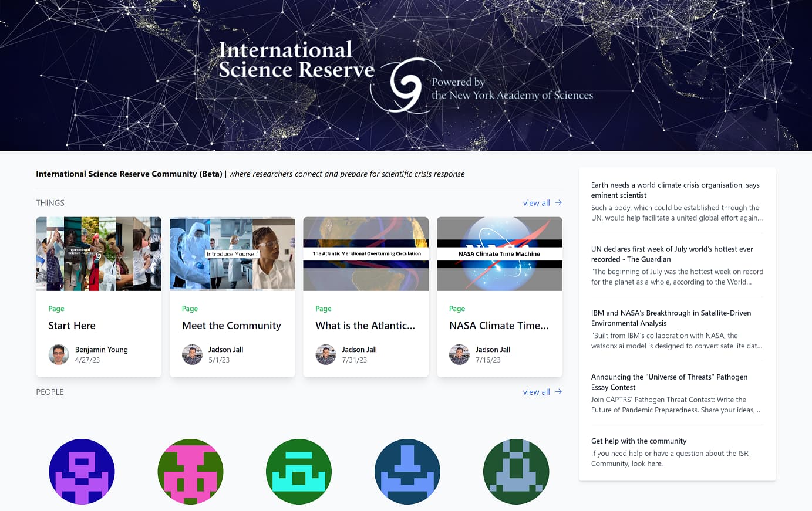This screenshot has width=812, height=511.
Task: Click the PEOPLE section heading
Action: (50, 392)
